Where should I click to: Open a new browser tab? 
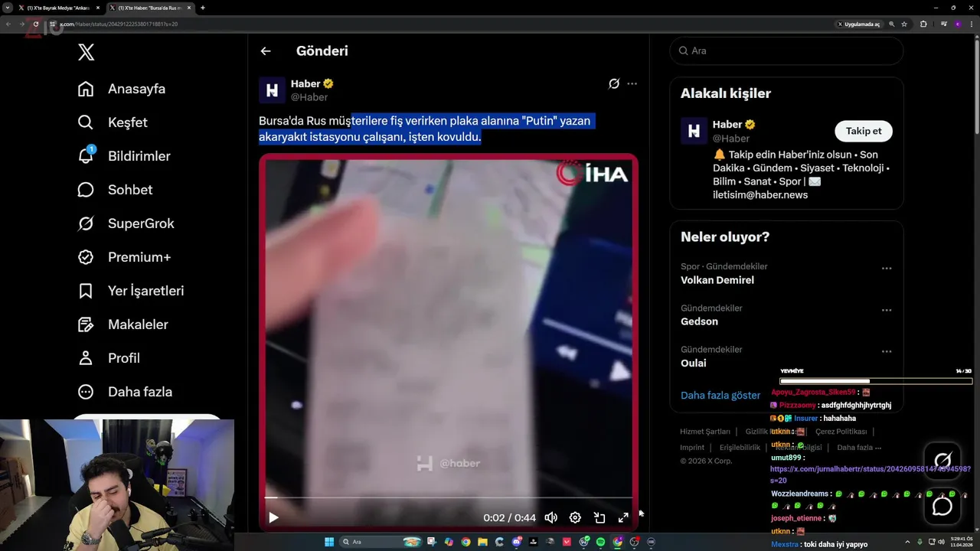tap(203, 8)
